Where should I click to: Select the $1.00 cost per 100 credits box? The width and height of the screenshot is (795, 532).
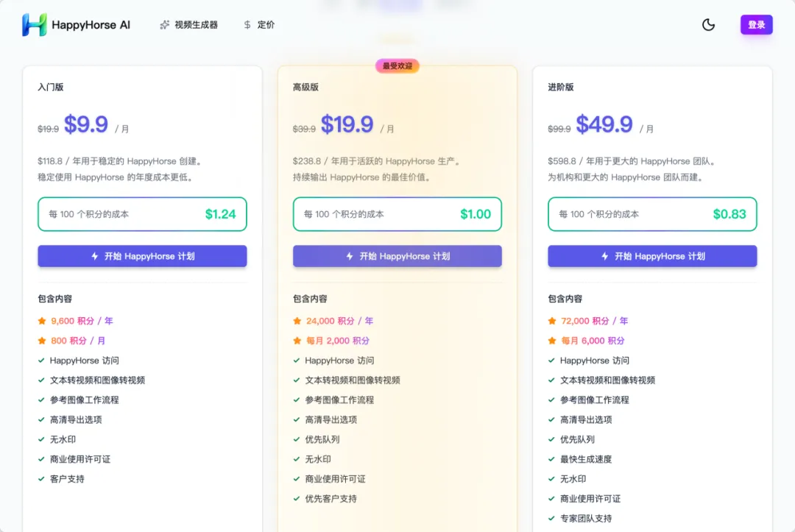[397, 214]
